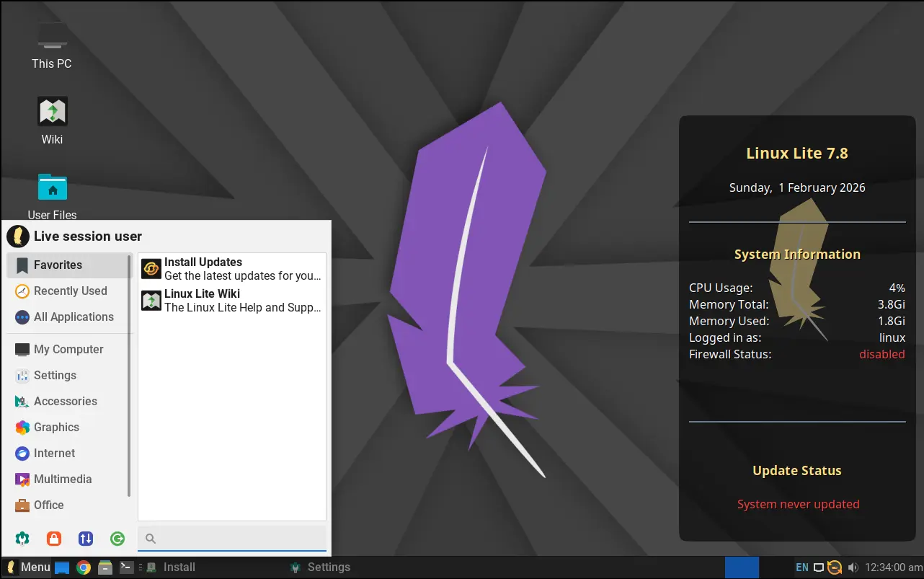This screenshot has height=579, width=924.
Task: Click the switch user icon in menu
Action: click(86, 538)
